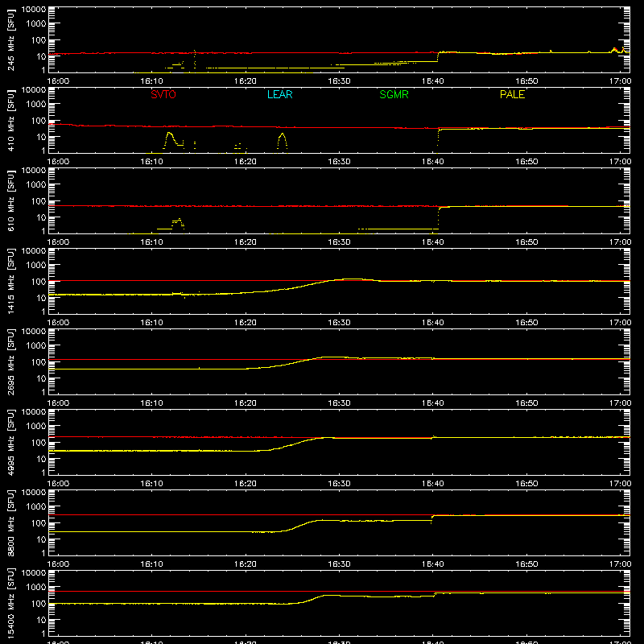Image resolution: width=644 pixels, height=644 pixels.
Task: Click the 15400 MHz [SFU] axis label
Action: pyautogui.click(x=10, y=603)
